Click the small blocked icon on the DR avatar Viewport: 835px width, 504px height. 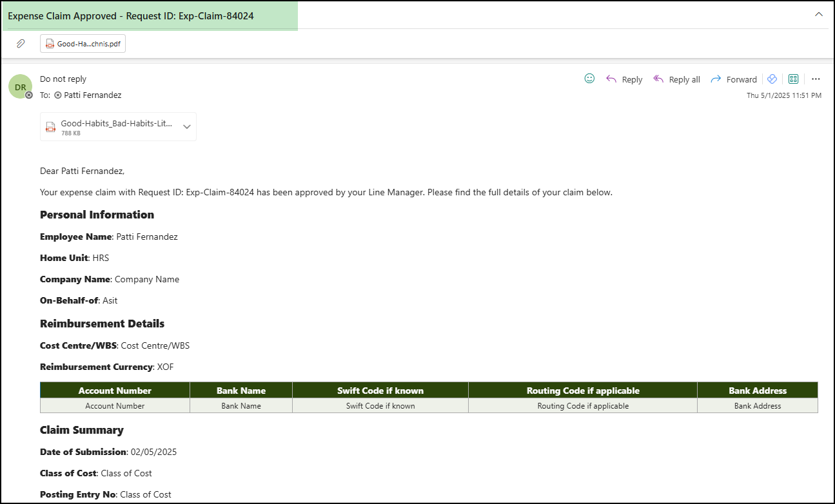point(29,96)
